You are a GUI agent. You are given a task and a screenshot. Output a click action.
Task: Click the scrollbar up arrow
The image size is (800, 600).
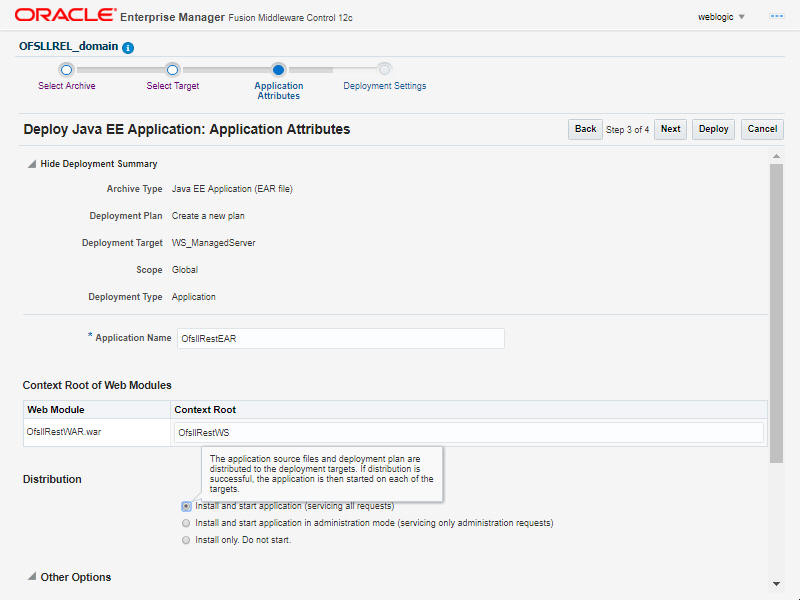pos(776,156)
